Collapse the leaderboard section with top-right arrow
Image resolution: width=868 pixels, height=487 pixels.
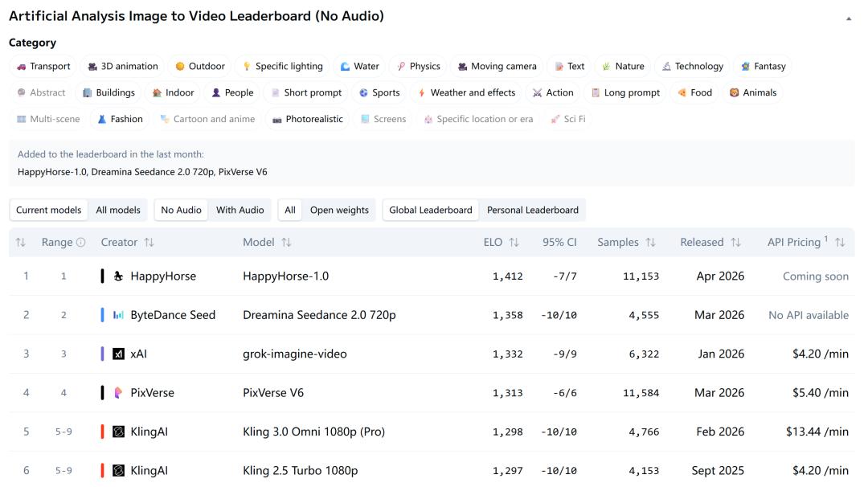pos(849,18)
